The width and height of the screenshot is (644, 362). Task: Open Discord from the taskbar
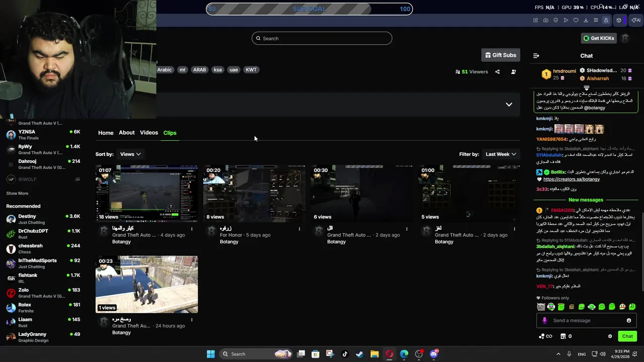[434, 354]
